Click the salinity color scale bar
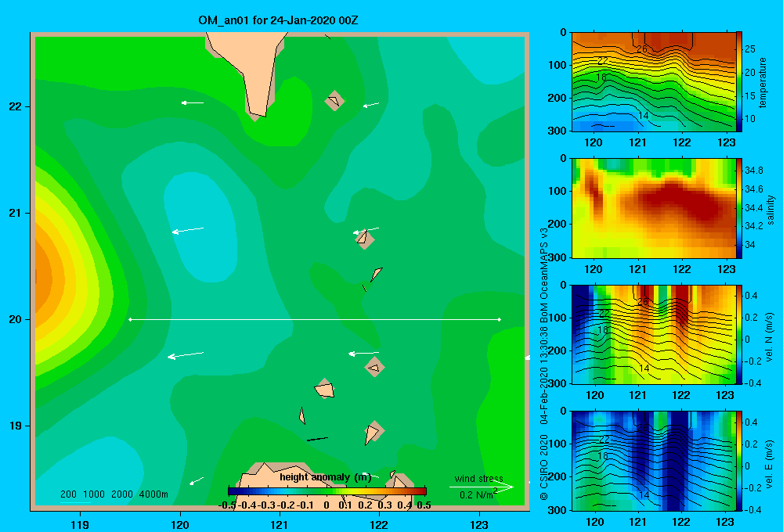783x532 pixels. tap(739, 208)
